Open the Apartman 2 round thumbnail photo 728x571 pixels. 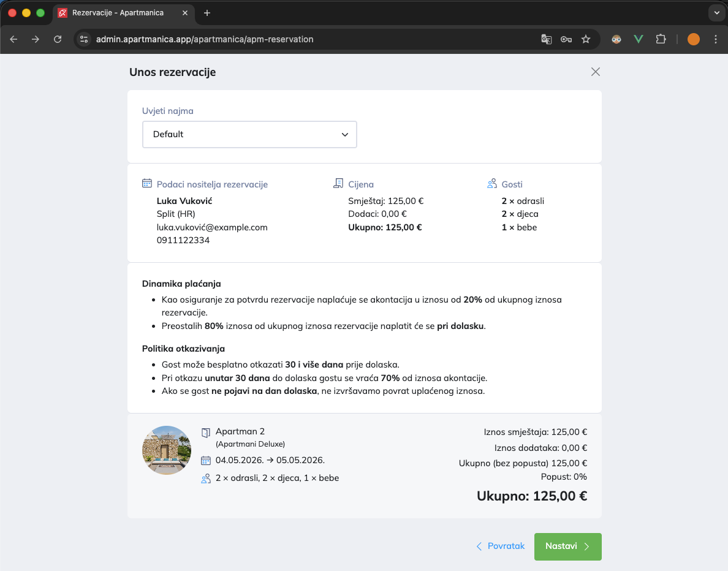pos(166,450)
